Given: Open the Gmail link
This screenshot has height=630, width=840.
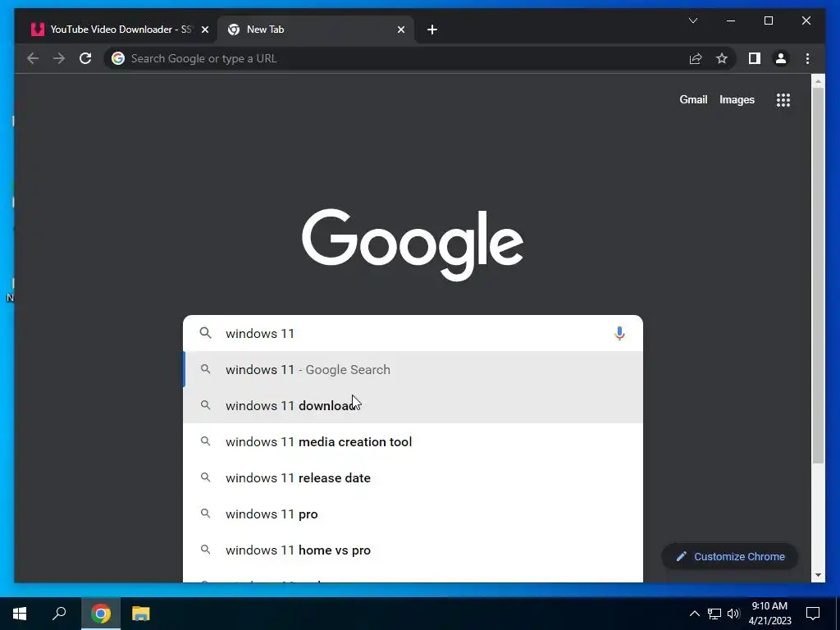Looking at the screenshot, I should click(693, 99).
